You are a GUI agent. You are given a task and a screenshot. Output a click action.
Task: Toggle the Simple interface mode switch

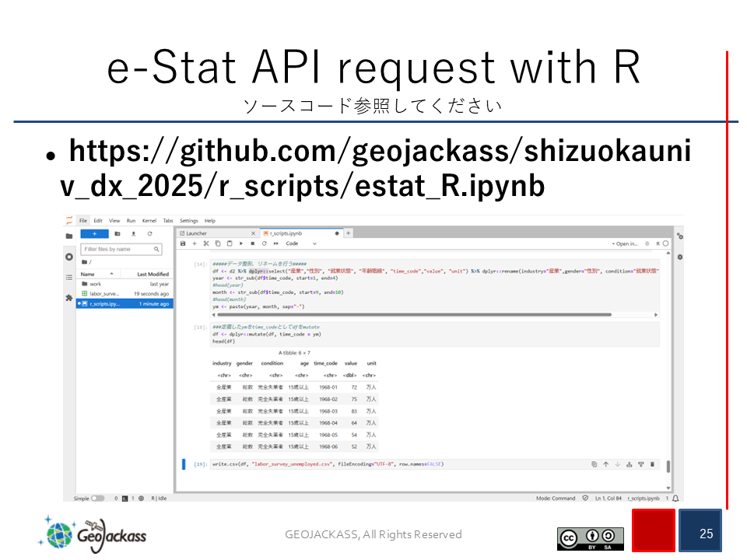click(98, 498)
